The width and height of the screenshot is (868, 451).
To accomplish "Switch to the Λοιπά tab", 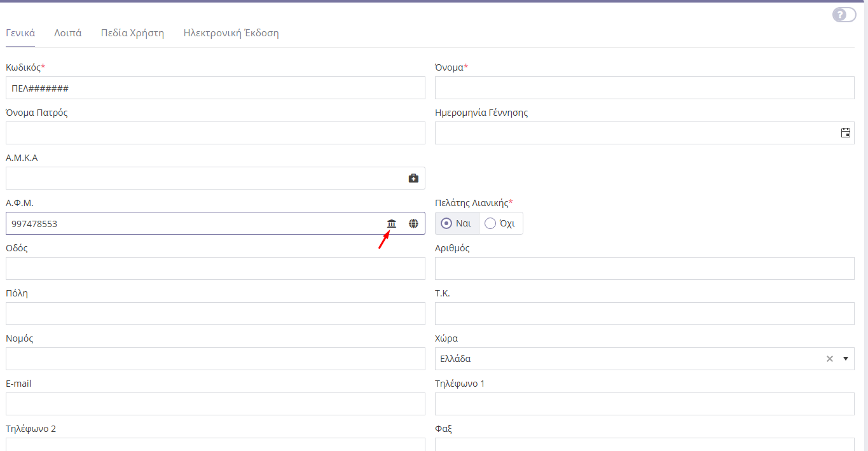I will point(67,33).
